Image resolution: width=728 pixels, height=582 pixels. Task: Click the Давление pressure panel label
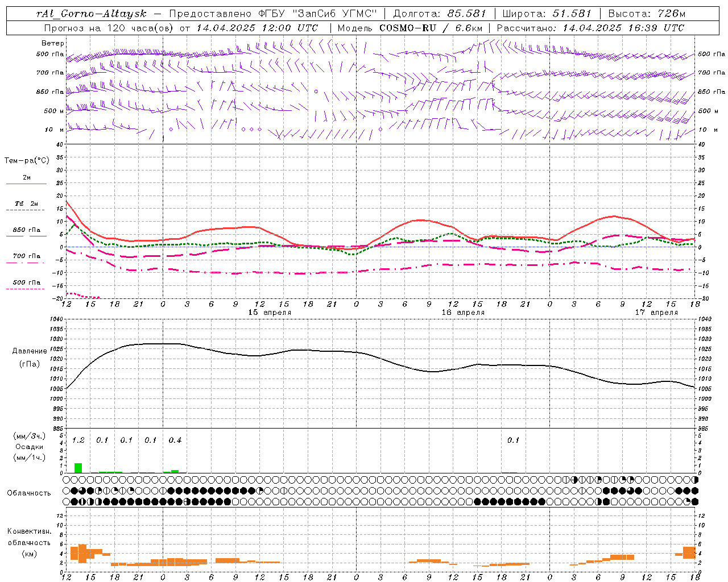(x=30, y=351)
